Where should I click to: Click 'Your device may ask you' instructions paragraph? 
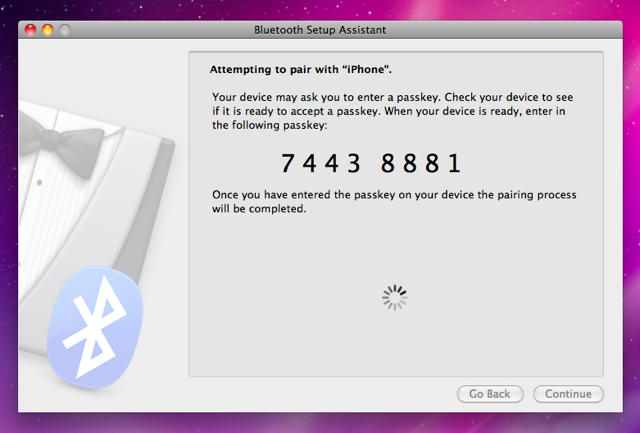pos(393,111)
